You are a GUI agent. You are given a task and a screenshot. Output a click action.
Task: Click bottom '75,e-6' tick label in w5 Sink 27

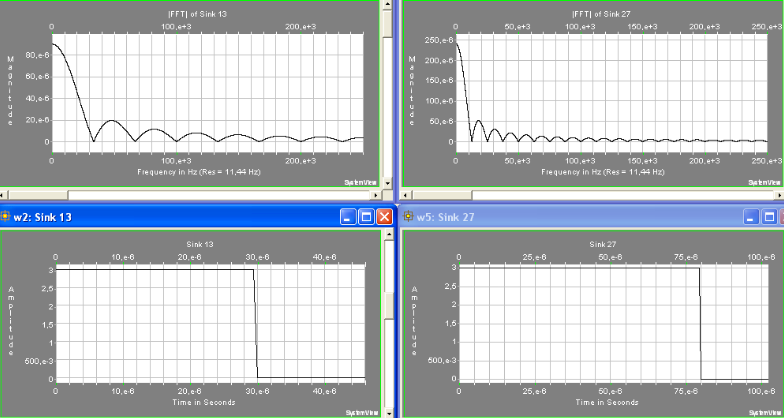click(x=686, y=392)
